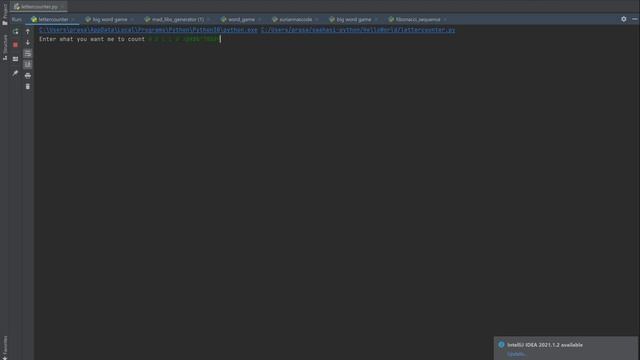
Task: Open the Structure tool window
Action: (x=5, y=47)
